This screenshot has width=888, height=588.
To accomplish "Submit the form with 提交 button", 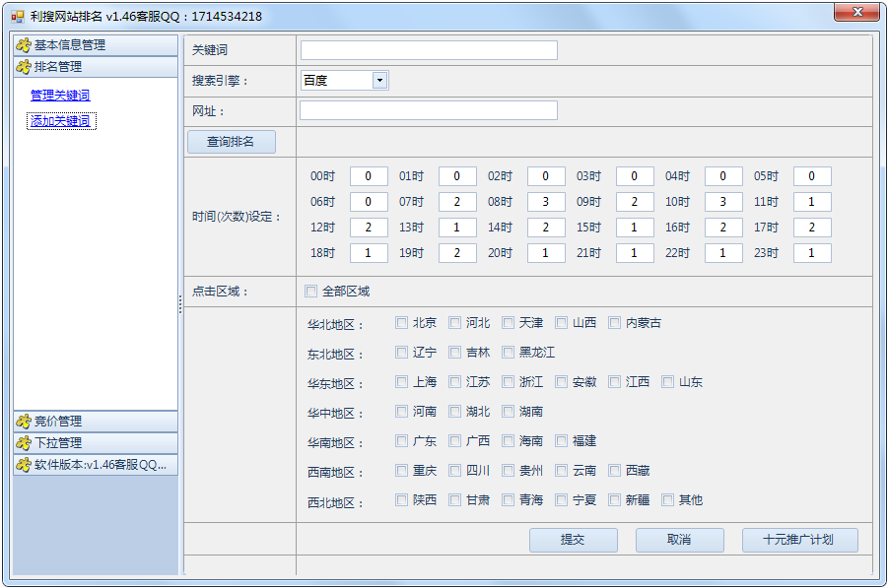I will 573,540.
